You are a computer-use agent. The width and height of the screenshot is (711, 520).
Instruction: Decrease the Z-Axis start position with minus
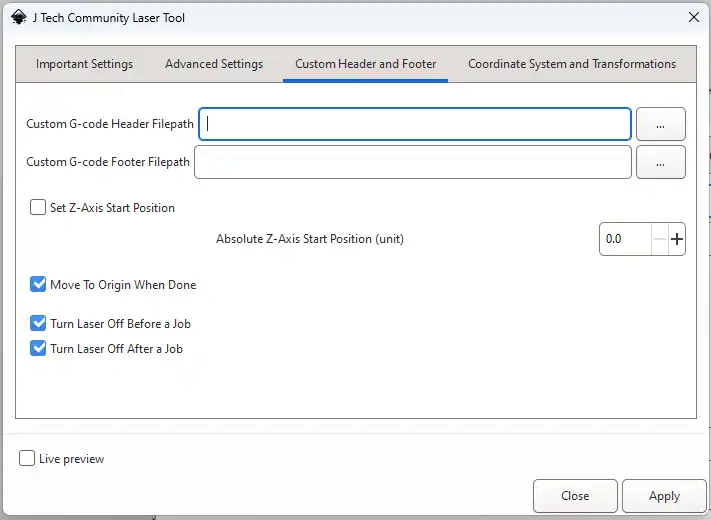pos(660,239)
